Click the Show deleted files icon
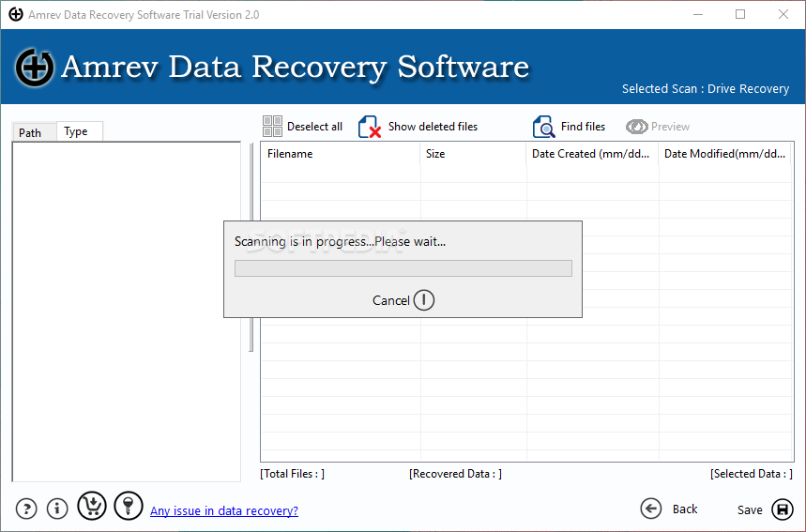 [370, 127]
